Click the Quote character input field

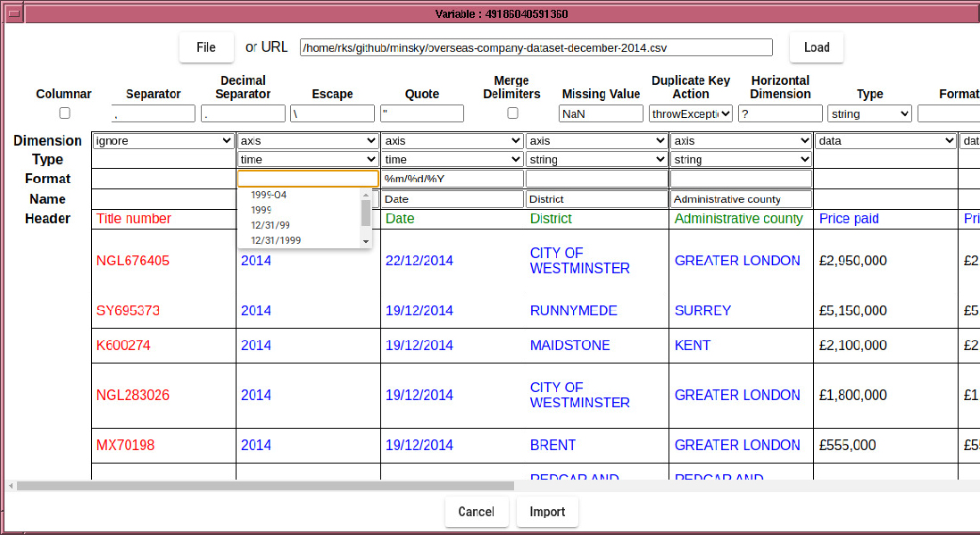click(x=422, y=114)
